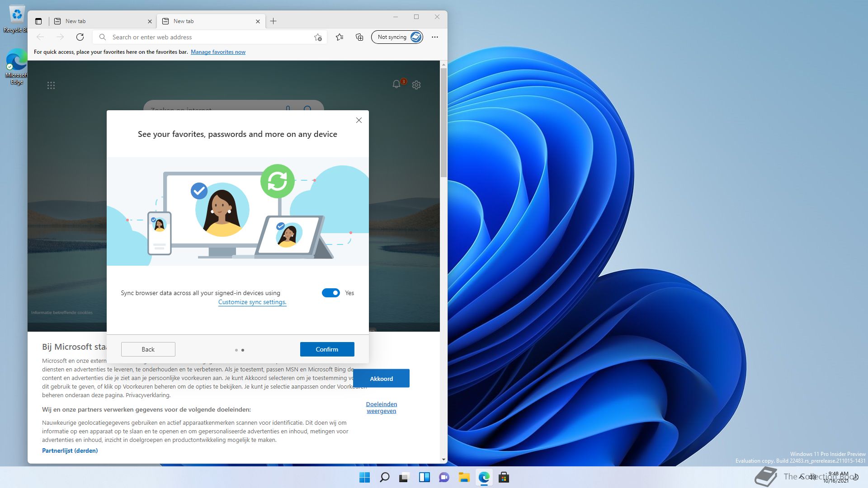Click the Back button in dialog
868x488 pixels.
(x=148, y=349)
